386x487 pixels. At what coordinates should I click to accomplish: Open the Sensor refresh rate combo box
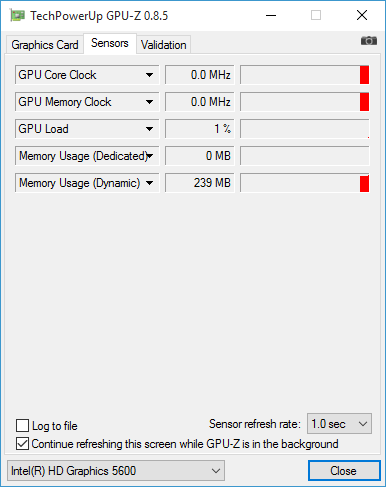pos(339,424)
